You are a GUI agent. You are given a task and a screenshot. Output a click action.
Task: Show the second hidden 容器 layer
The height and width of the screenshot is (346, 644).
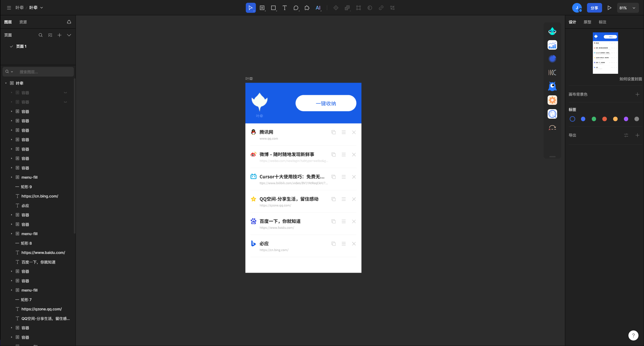click(66, 102)
